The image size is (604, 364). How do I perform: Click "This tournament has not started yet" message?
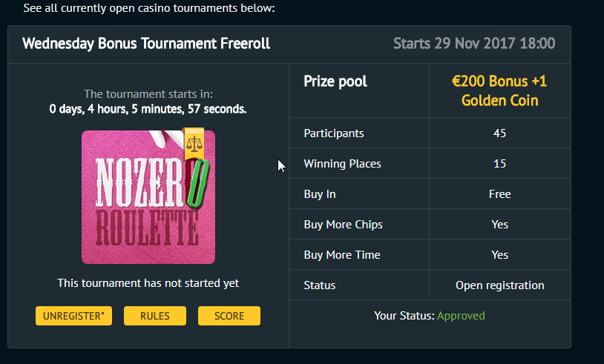(148, 283)
